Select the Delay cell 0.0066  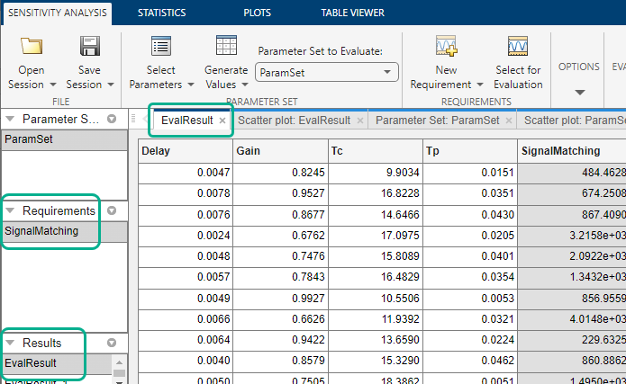coord(185,319)
